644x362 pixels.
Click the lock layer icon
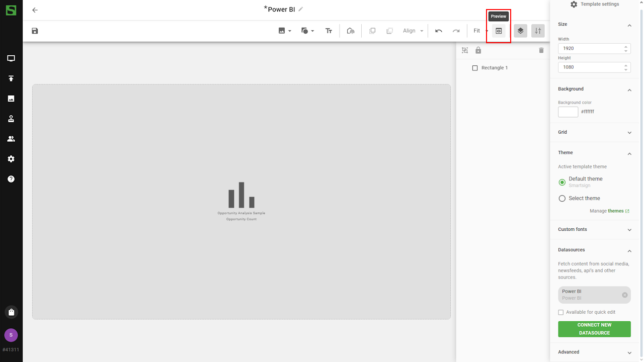click(x=478, y=50)
